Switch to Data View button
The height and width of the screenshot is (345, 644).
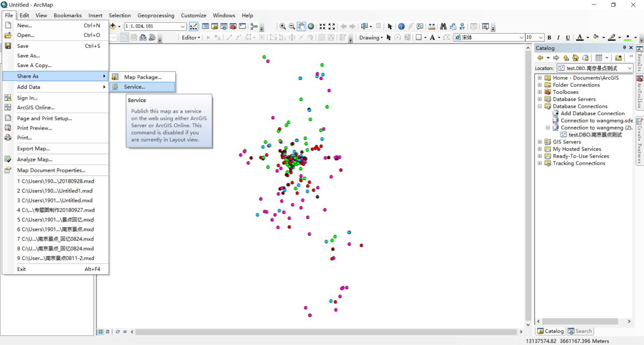[x=101, y=332]
